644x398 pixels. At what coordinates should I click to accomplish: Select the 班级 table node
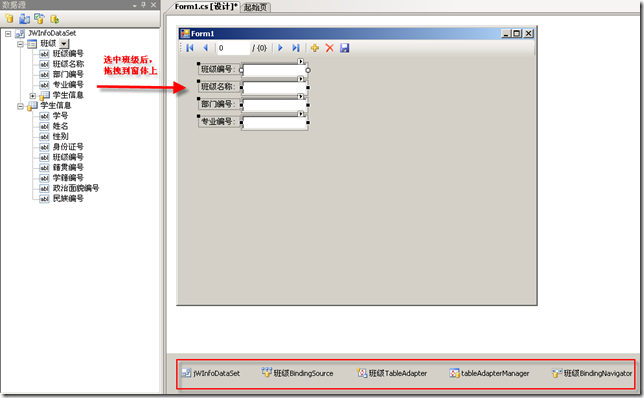coord(48,44)
